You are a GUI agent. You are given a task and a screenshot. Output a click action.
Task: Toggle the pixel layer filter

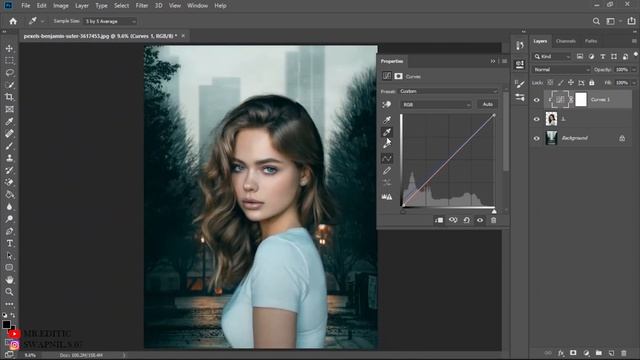coord(580,56)
